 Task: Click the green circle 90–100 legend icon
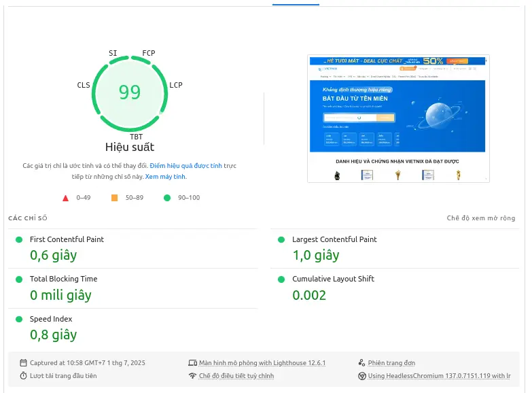pos(167,198)
